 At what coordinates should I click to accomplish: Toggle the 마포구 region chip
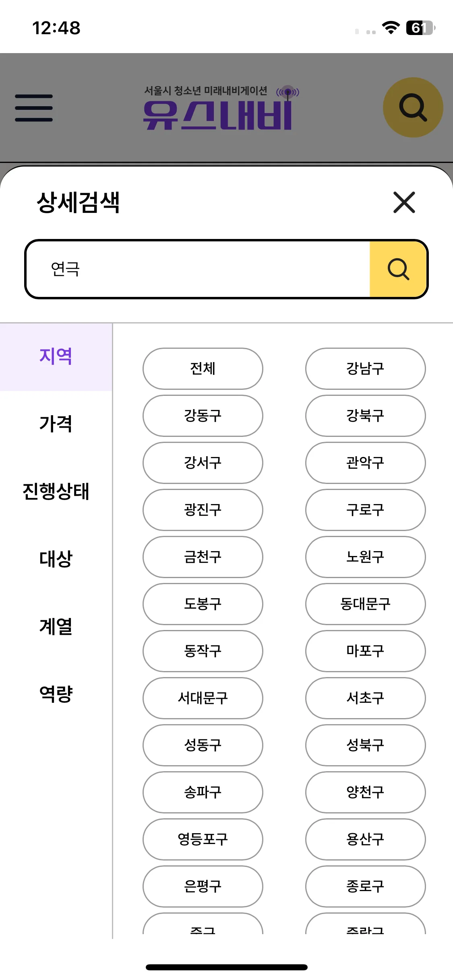(366, 651)
